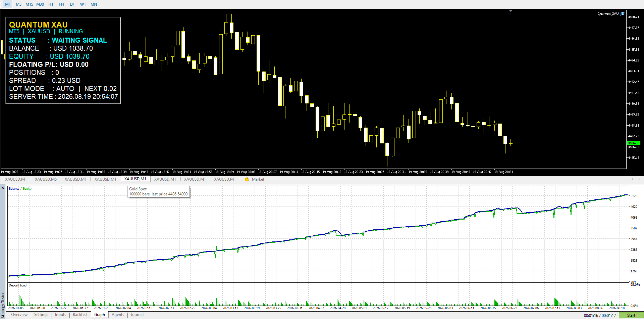Click the FLOATING P/L: USD 0.00 line

(49, 64)
